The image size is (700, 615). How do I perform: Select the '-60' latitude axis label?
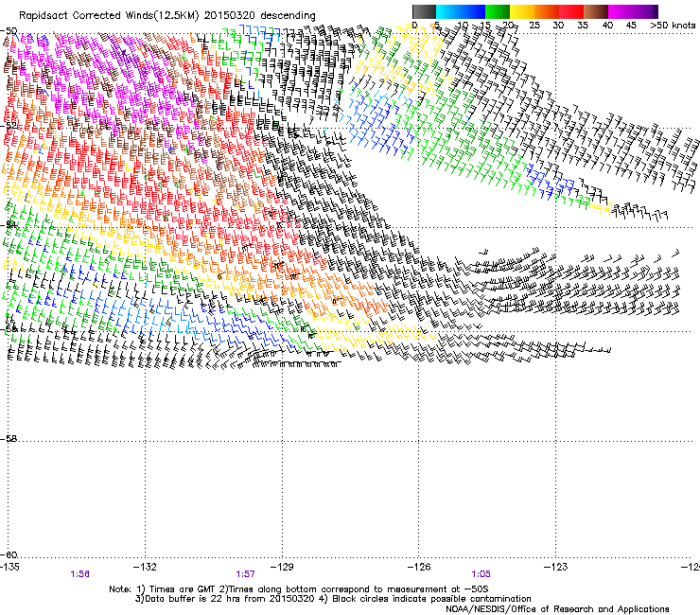click(9, 554)
